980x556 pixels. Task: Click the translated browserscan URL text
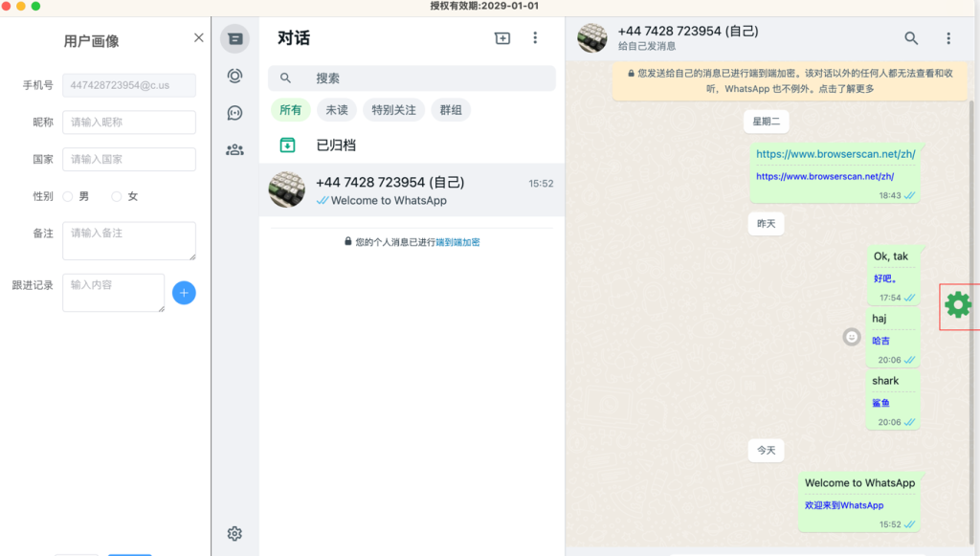tap(825, 176)
